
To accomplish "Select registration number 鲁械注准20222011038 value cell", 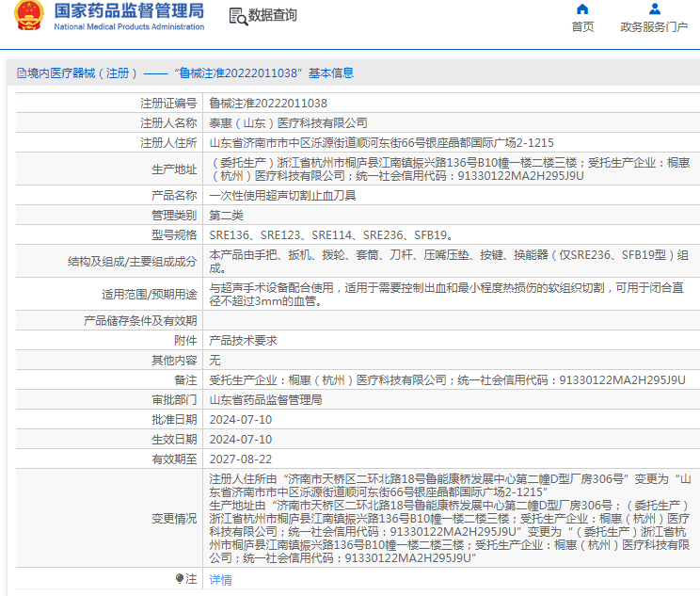I will tap(268, 104).
